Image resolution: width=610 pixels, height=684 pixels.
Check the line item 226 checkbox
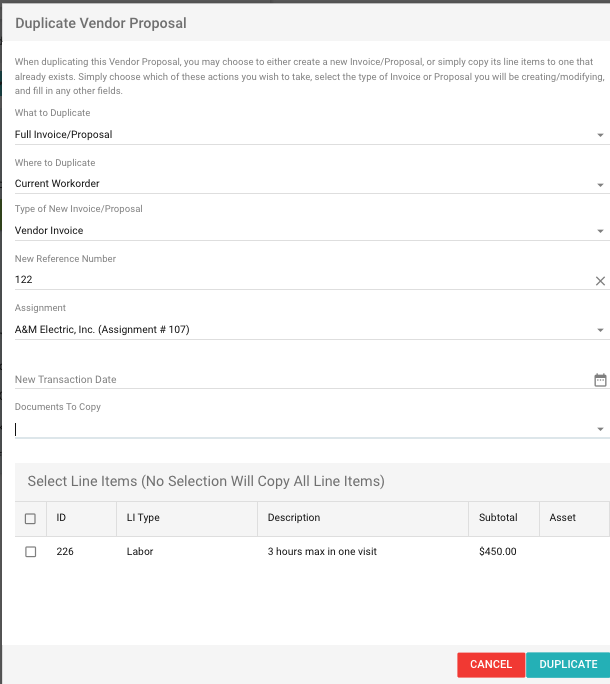coord(30,551)
